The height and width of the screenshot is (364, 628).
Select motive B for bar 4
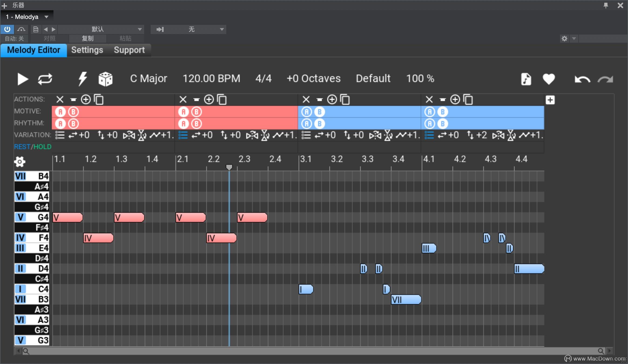(x=443, y=112)
